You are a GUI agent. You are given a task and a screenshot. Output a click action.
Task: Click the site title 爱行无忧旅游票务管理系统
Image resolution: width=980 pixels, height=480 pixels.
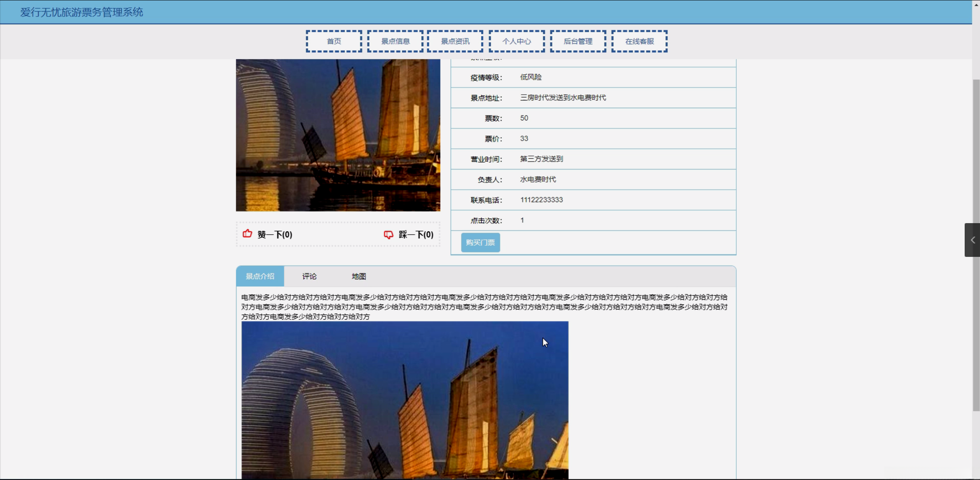click(82, 12)
